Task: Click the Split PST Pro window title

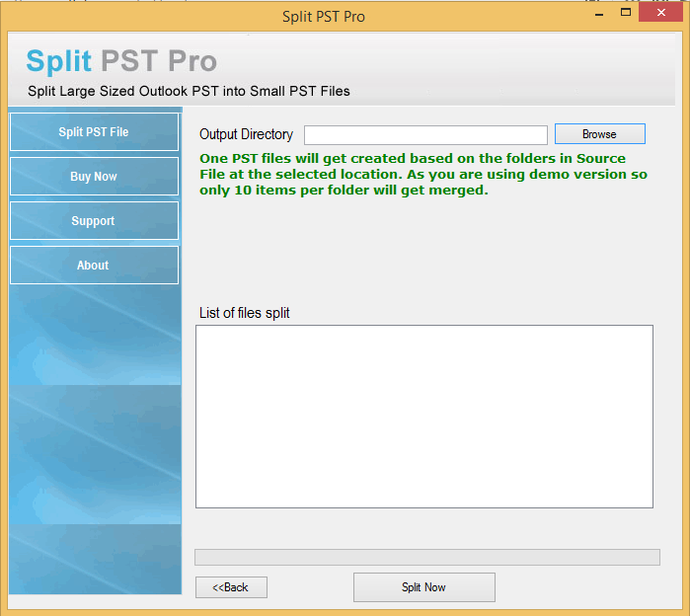Action: coord(324,17)
